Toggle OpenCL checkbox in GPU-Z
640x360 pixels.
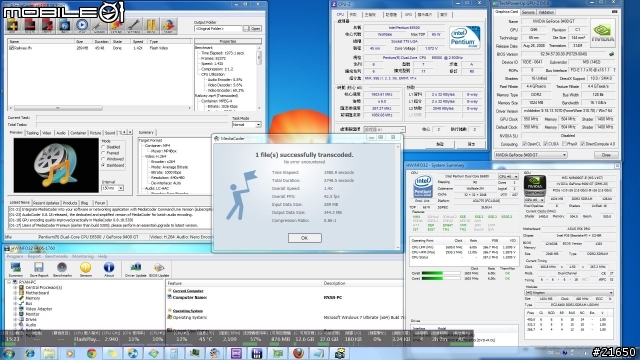pyautogui.click(x=524, y=144)
